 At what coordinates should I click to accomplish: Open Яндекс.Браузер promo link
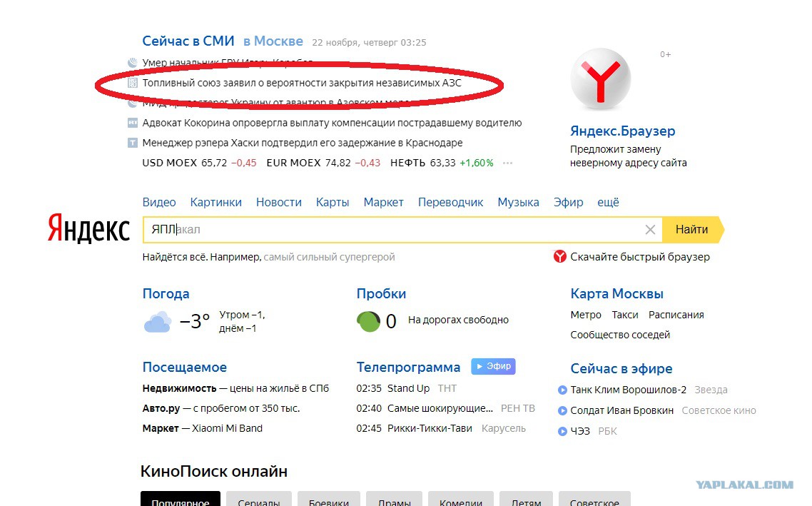[x=622, y=131]
